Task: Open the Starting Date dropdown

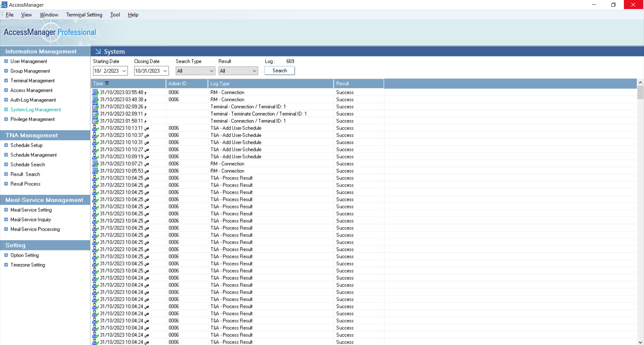Action: [124, 71]
